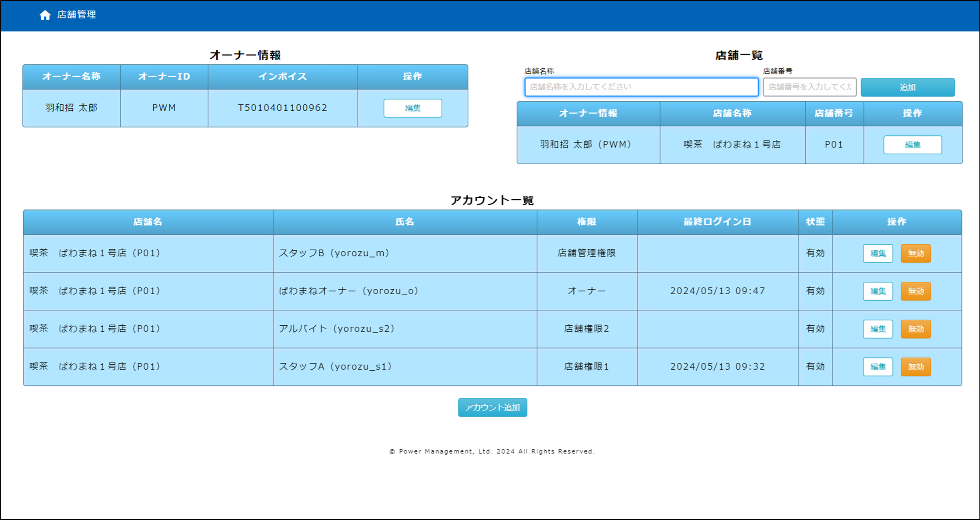
Task: Click the store number cell P01
Action: (834, 145)
